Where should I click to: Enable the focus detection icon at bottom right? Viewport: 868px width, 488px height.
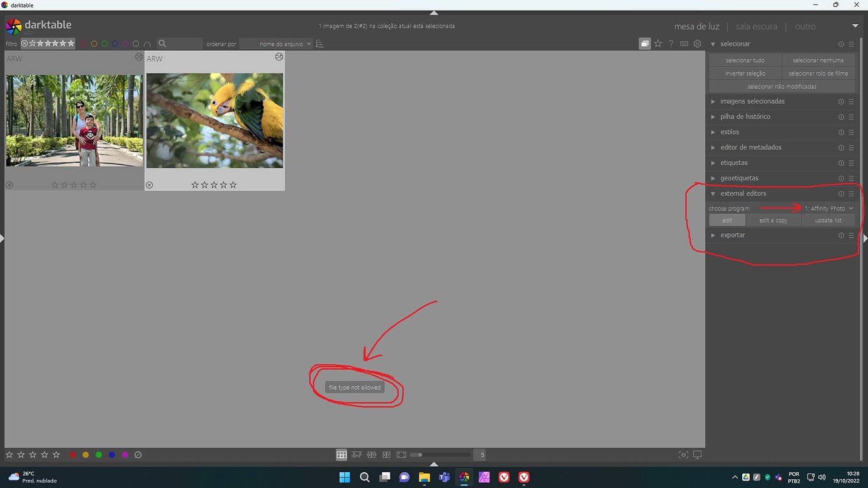pos(683,454)
